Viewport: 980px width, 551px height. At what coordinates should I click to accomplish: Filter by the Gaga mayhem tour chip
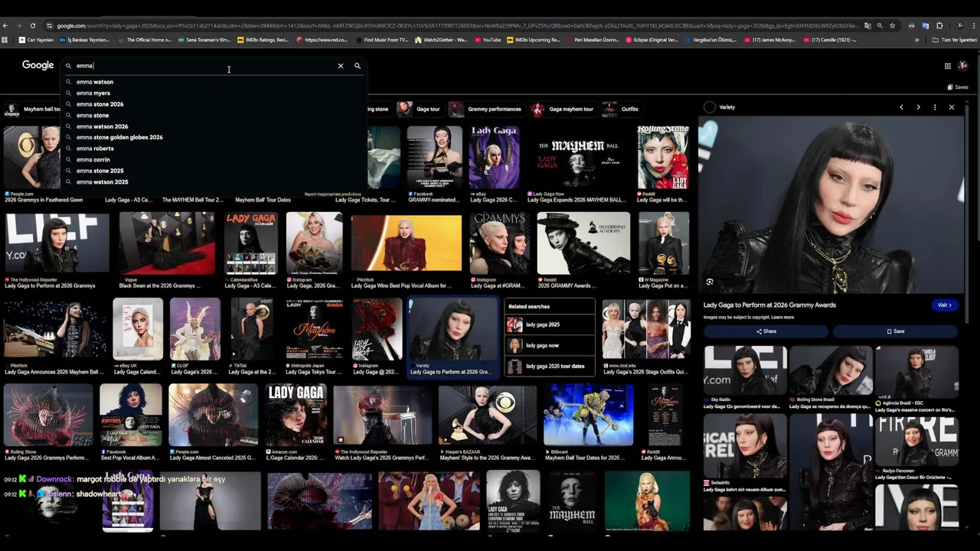563,109
